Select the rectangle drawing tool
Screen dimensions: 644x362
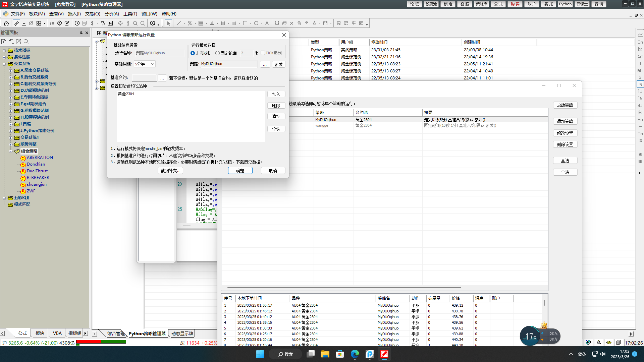(245, 23)
